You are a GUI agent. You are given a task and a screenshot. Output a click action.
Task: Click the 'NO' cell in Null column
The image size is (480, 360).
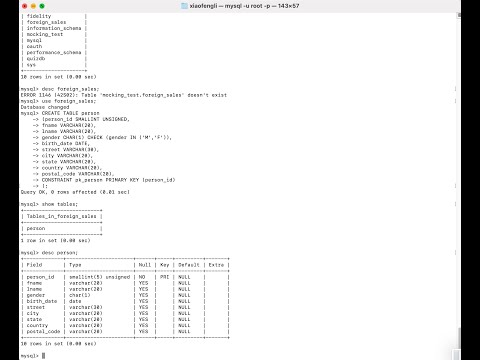142,277
